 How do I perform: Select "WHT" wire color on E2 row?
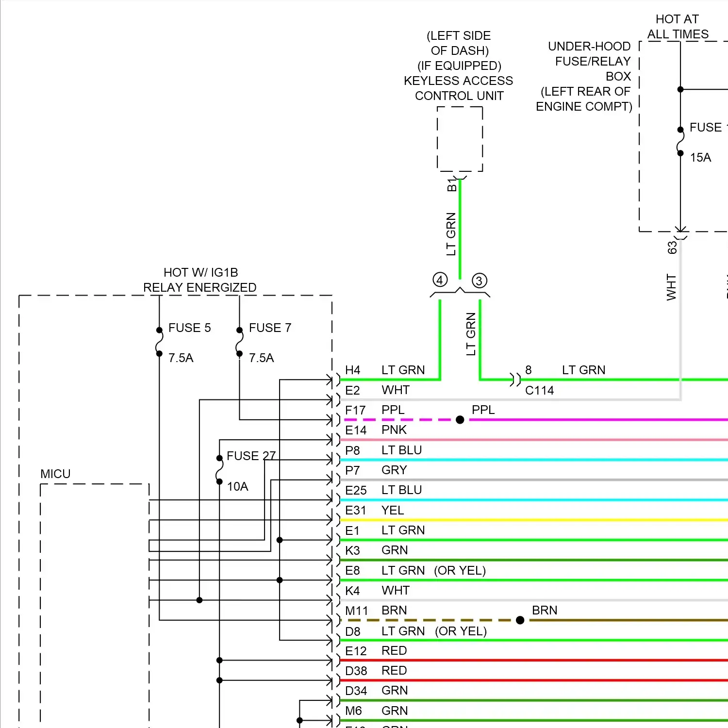coord(395,390)
